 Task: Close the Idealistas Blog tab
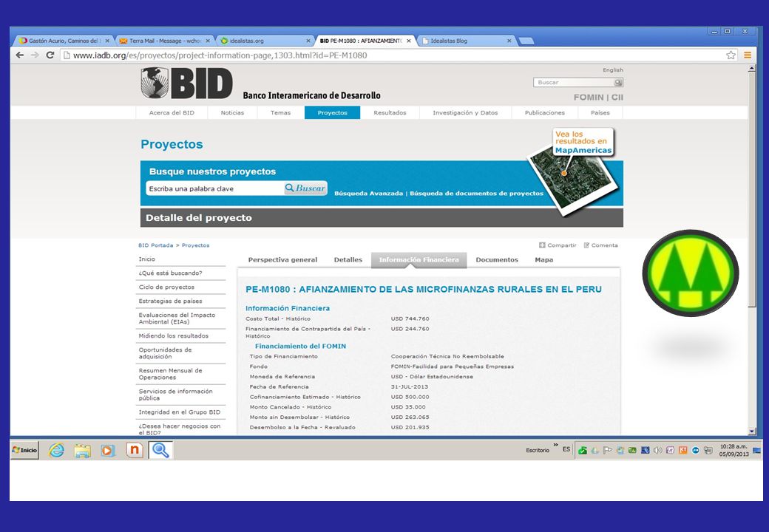pos(509,41)
